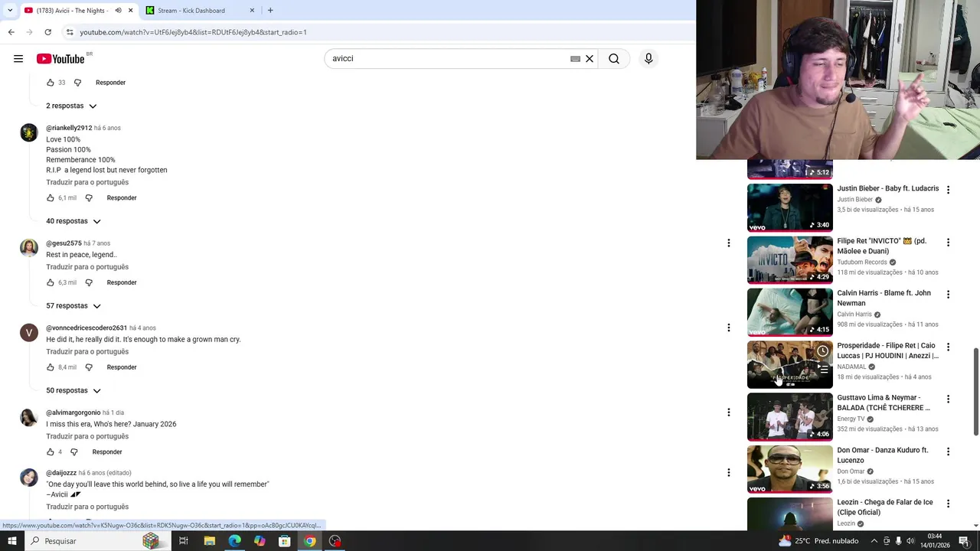Add Prosperidade video to Watch Later (clock icon)

pyautogui.click(x=822, y=351)
